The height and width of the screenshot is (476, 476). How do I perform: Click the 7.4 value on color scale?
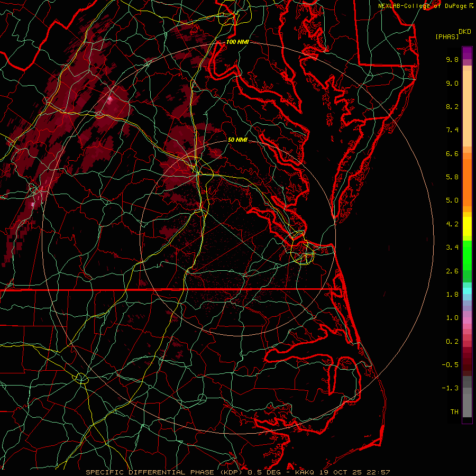(x=452, y=130)
